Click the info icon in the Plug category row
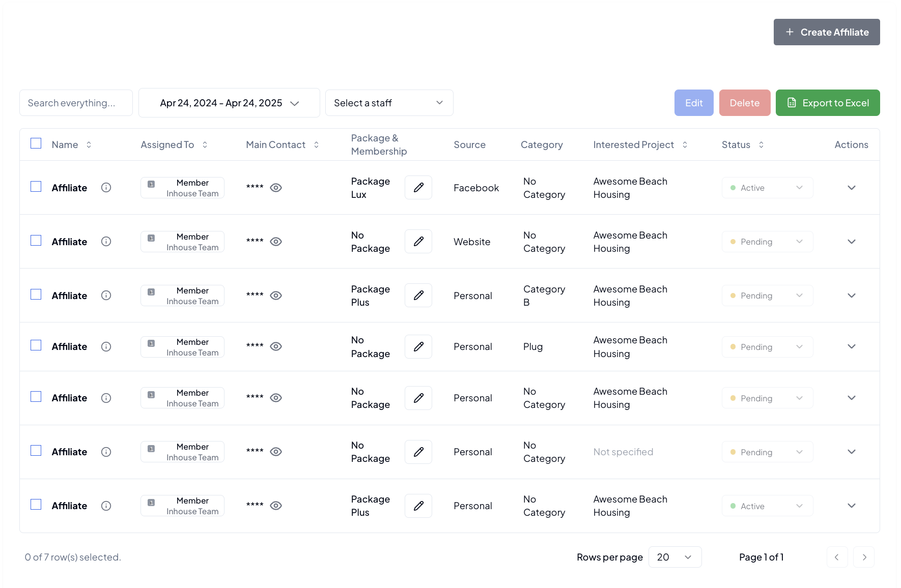 [x=106, y=347]
